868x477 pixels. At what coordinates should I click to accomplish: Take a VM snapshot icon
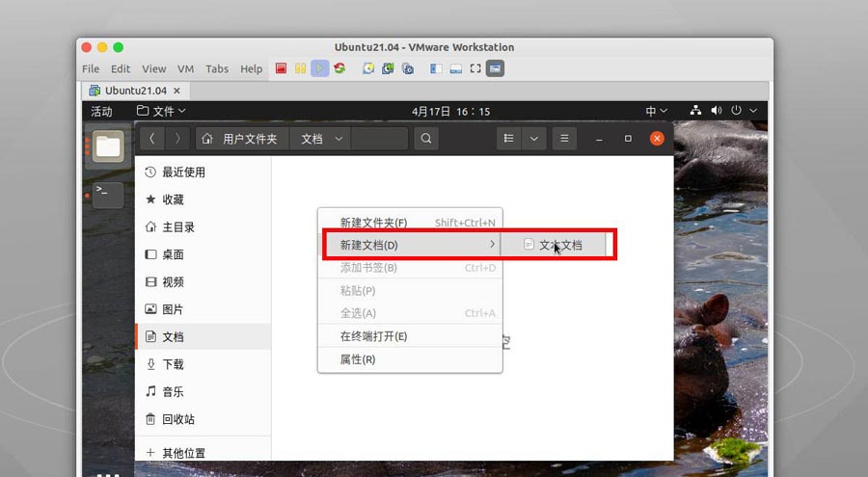coord(368,68)
